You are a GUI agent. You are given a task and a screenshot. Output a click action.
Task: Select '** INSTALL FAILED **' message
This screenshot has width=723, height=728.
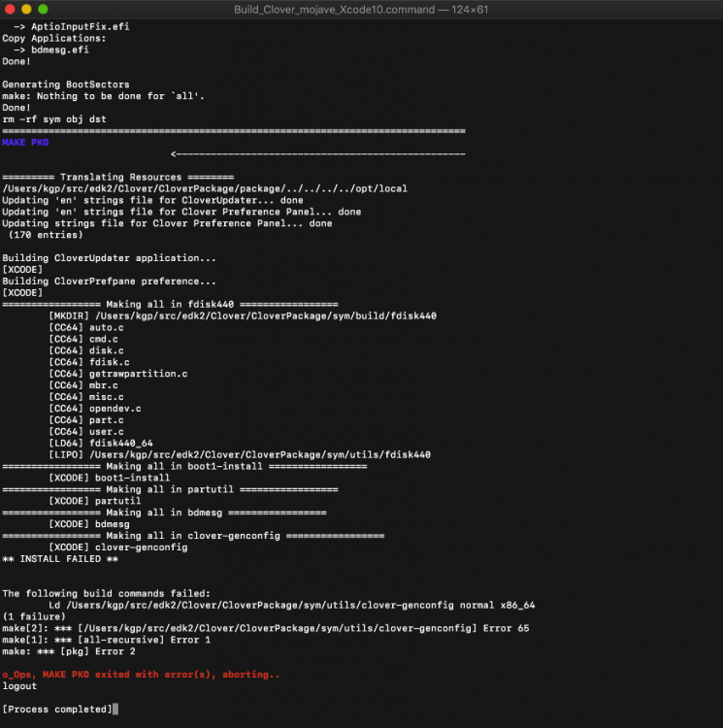coord(60,559)
